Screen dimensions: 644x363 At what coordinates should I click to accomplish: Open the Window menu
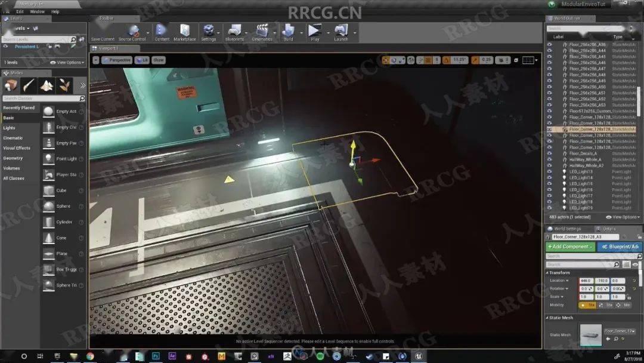pyautogui.click(x=37, y=11)
